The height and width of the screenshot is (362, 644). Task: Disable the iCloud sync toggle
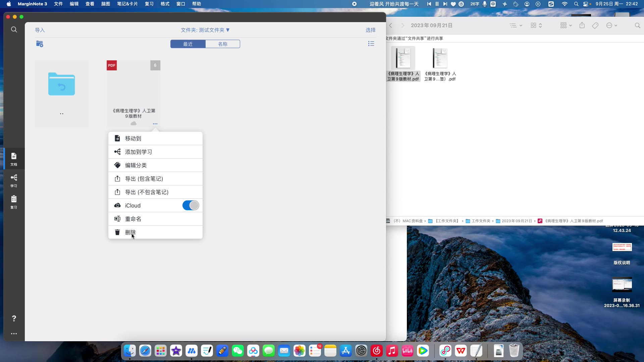pos(190,205)
